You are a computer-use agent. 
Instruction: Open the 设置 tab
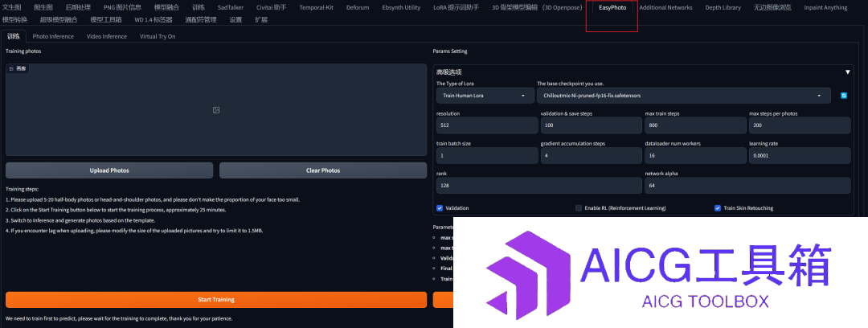point(235,19)
